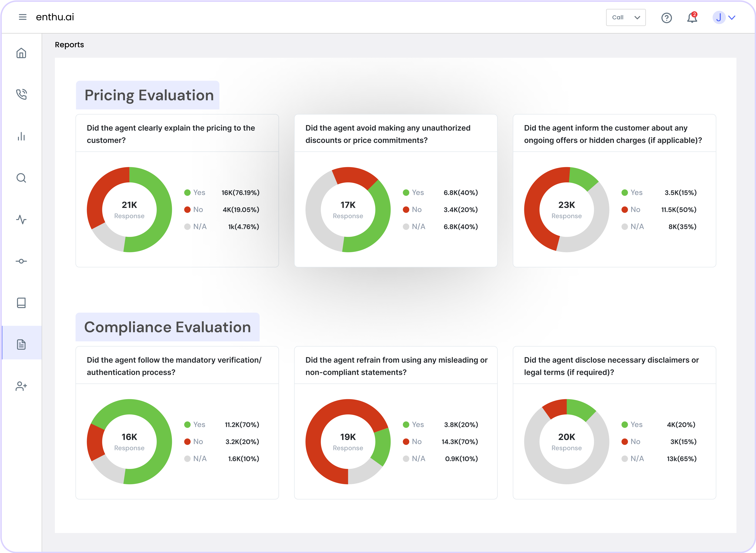Open the book library sidebar icon

pyautogui.click(x=21, y=303)
